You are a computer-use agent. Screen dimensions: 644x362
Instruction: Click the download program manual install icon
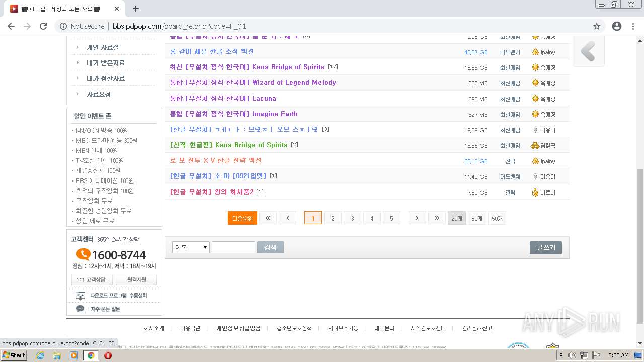click(x=80, y=296)
